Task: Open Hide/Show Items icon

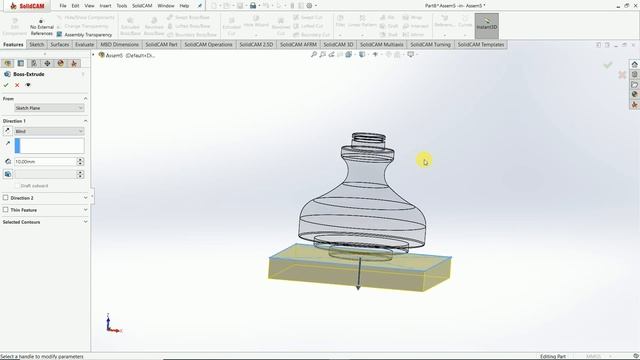Action: [x=375, y=54]
